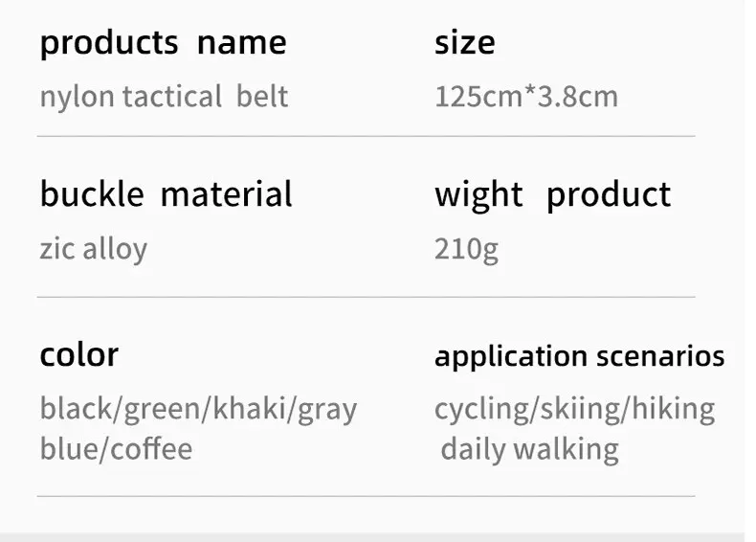The height and width of the screenshot is (542, 756).
Task: Click the word 'coffee' in colors
Action: [x=151, y=448]
